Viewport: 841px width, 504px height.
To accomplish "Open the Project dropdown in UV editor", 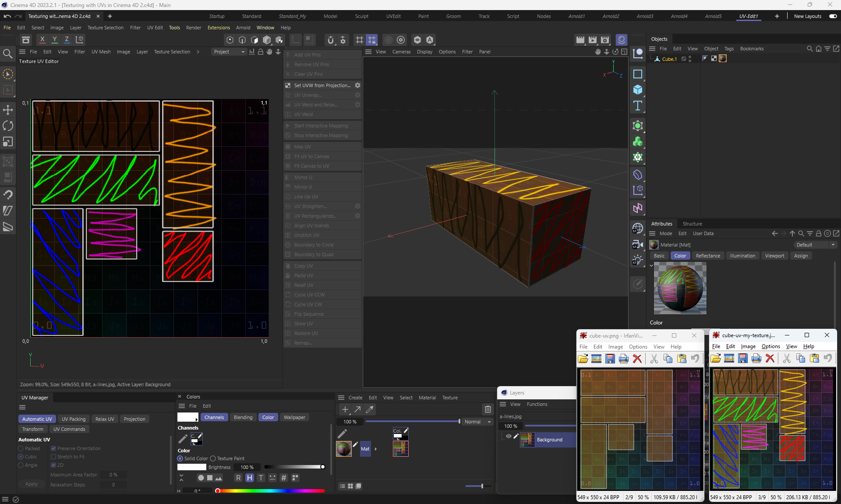I will pyautogui.click(x=229, y=52).
